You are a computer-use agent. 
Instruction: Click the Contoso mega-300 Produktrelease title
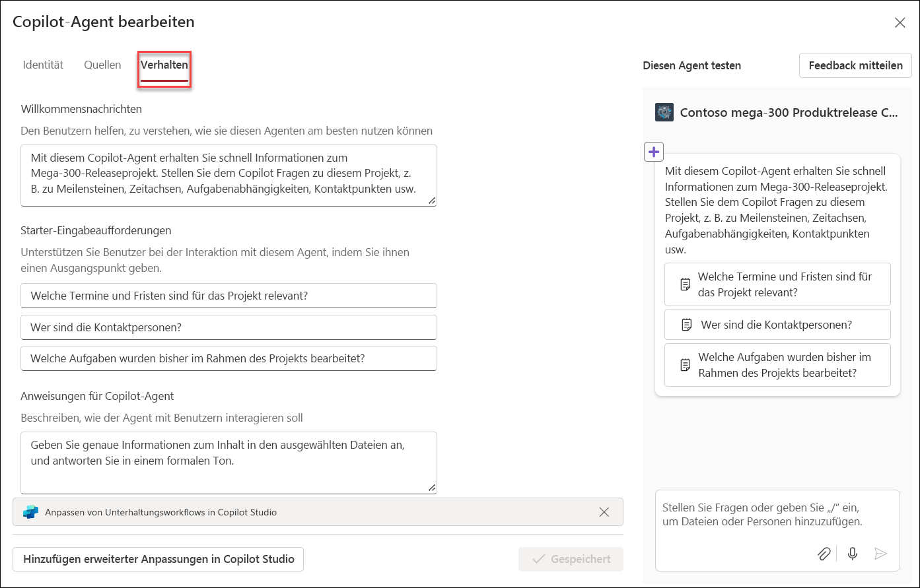pos(789,113)
